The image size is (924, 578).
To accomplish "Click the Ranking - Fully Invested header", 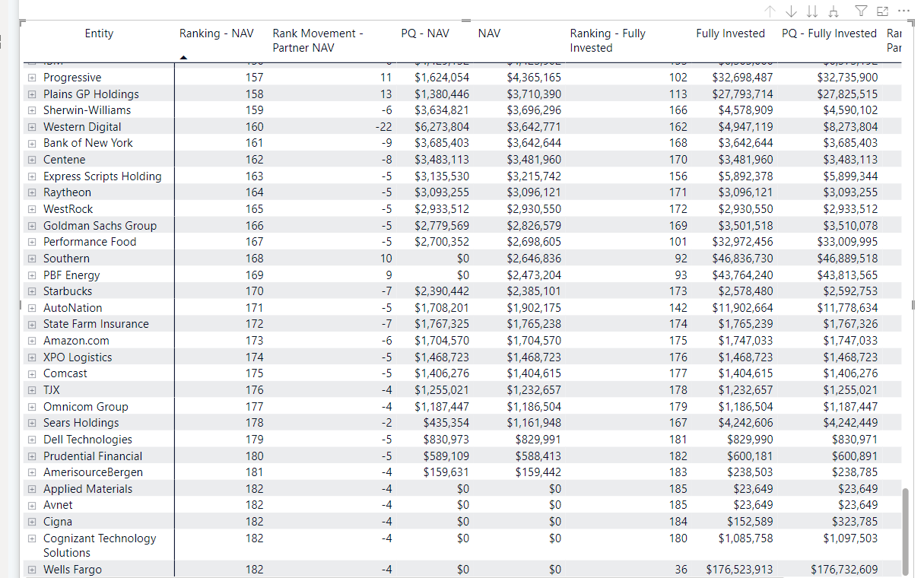I will click(608, 40).
